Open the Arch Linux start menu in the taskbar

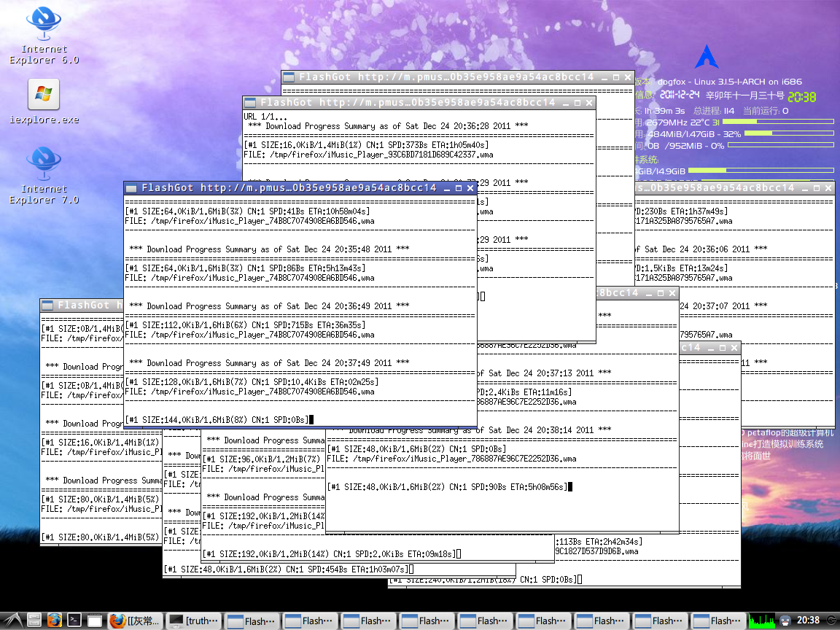click(x=12, y=621)
